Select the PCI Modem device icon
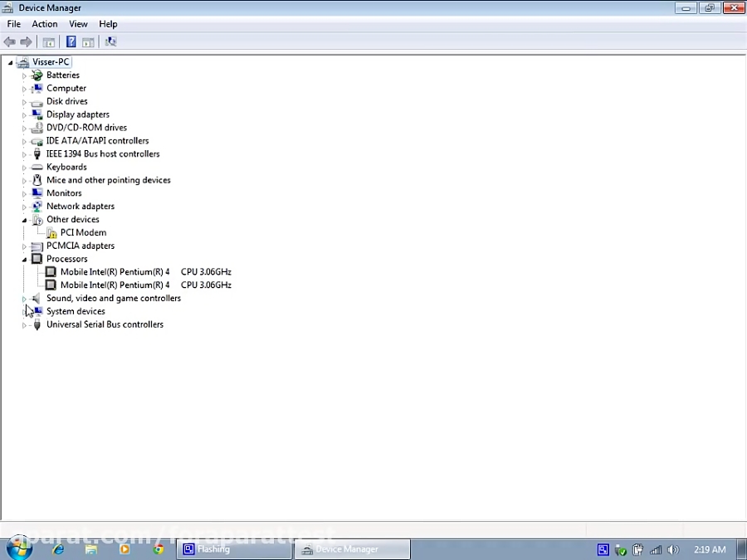 (x=50, y=232)
